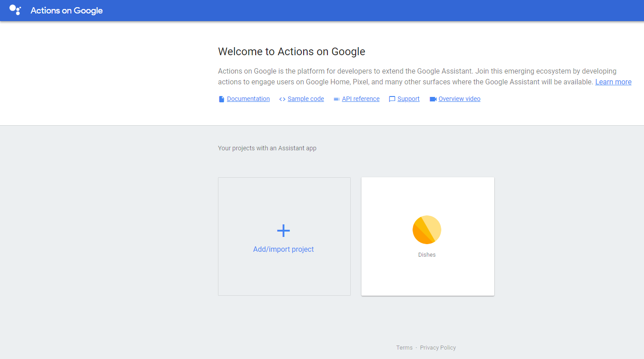Open the Terms footer link
This screenshot has height=359, width=644.
coord(404,348)
